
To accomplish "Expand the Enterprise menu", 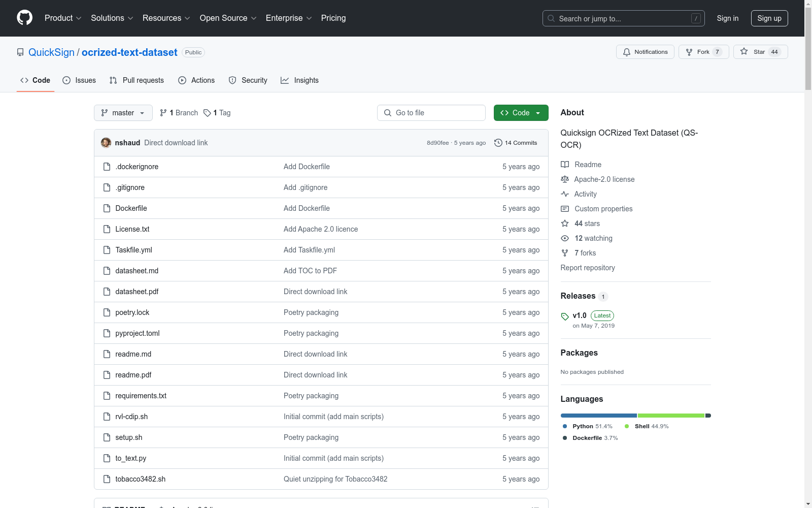I will (289, 18).
